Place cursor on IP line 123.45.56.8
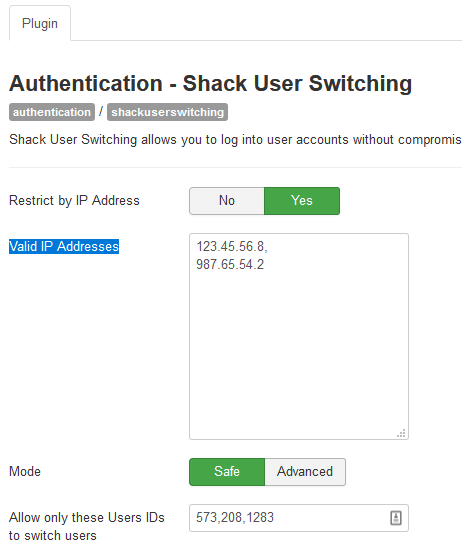 click(x=232, y=246)
